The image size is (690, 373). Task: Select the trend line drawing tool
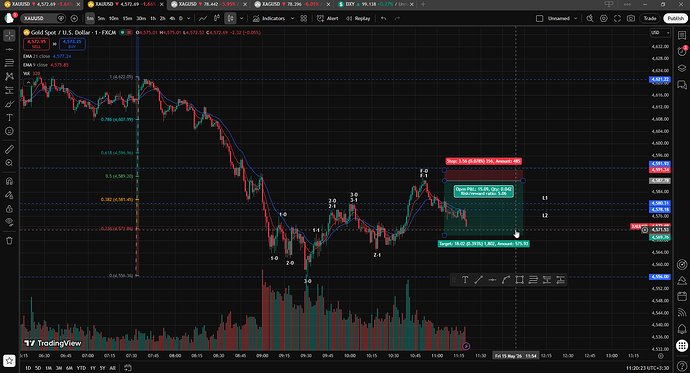[9, 49]
